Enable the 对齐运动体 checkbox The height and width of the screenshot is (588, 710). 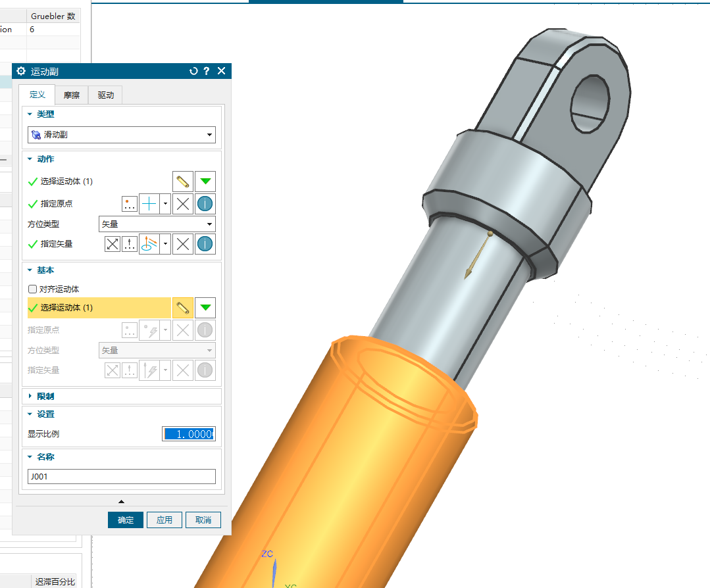click(32, 289)
